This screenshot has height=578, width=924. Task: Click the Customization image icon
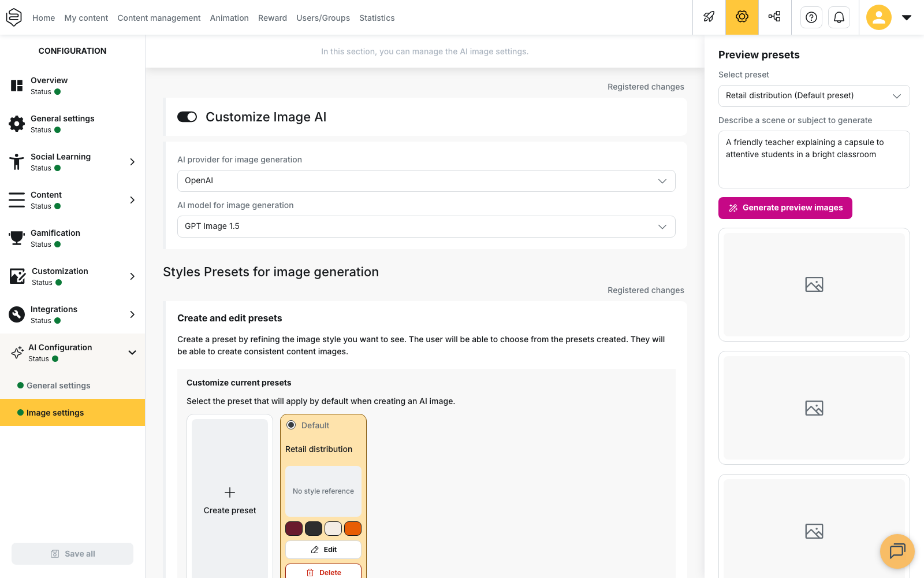(x=17, y=276)
